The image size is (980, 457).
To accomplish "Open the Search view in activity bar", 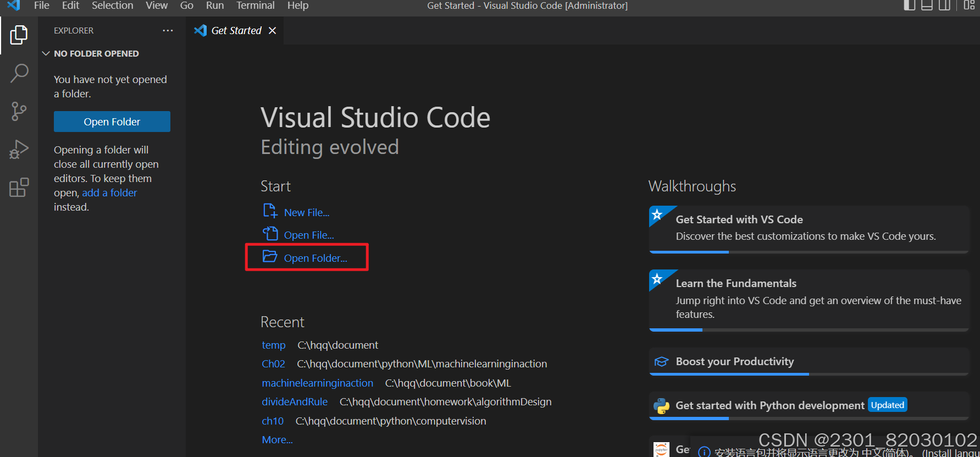I will pos(19,73).
